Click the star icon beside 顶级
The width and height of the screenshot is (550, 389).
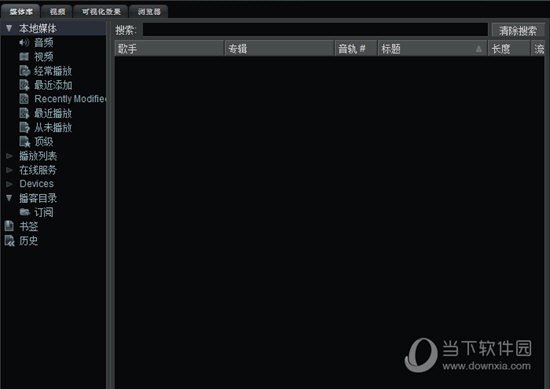point(25,141)
